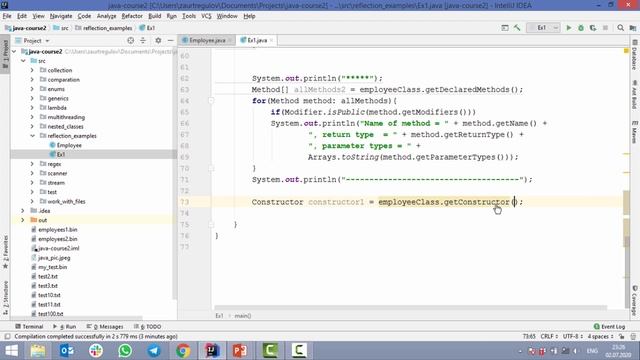
Task: Run the Ex1 configuration with green play icon
Action: coord(569,28)
